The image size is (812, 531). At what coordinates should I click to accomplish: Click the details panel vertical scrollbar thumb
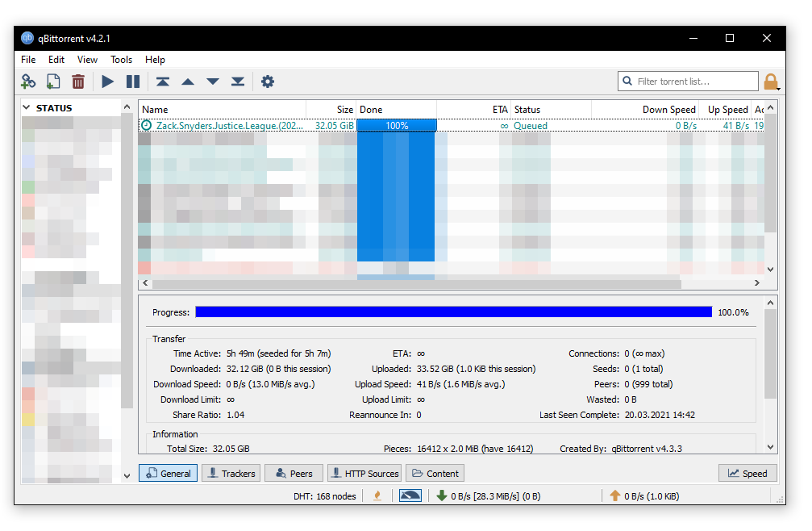click(771, 353)
